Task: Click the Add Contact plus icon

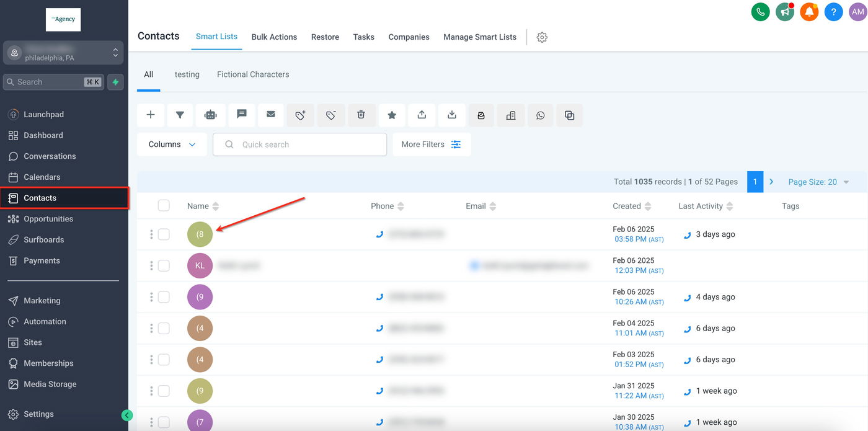Action: [x=151, y=115]
